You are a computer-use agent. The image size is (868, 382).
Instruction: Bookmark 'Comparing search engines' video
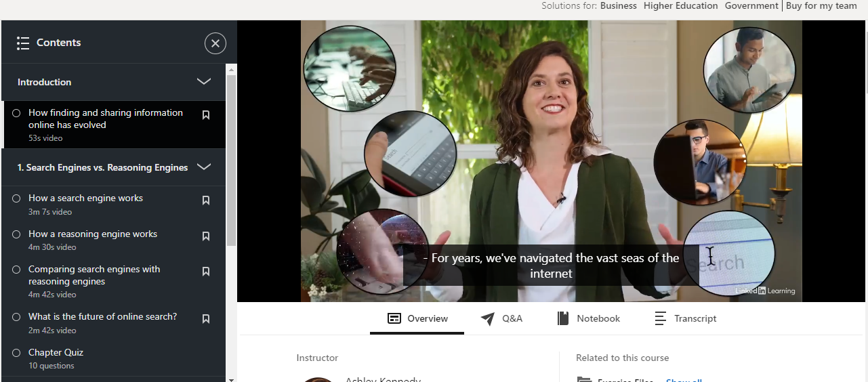pos(206,272)
